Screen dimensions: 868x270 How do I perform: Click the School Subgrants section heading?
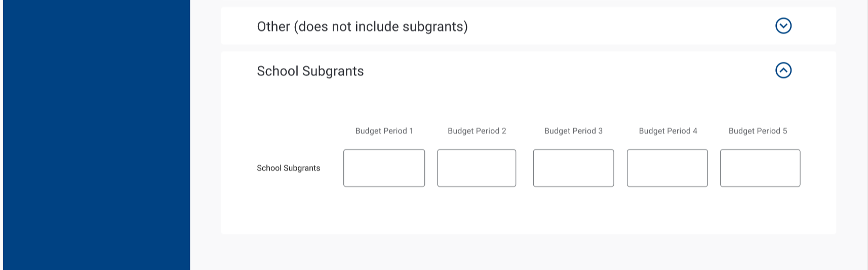pos(310,71)
